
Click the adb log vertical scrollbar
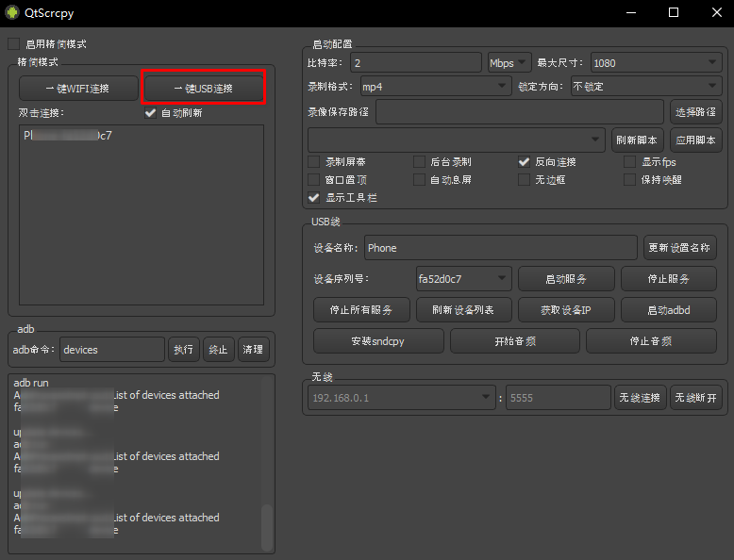pyautogui.click(x=267, y=526)
